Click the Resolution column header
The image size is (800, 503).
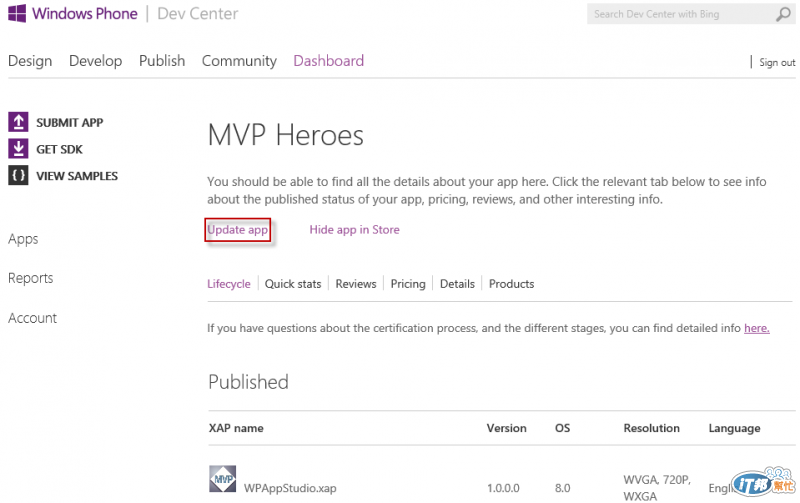(x=652, y=428)
